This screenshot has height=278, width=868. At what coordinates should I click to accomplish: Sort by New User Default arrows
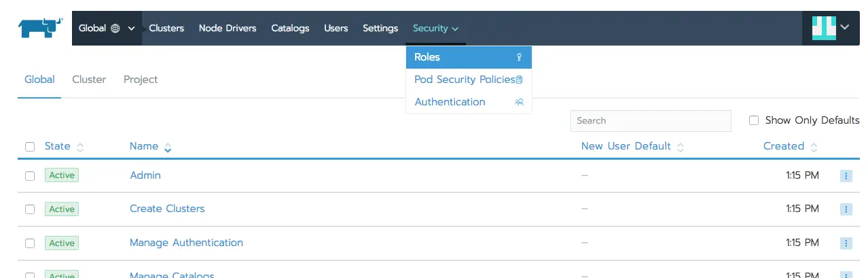click(681, 147)
